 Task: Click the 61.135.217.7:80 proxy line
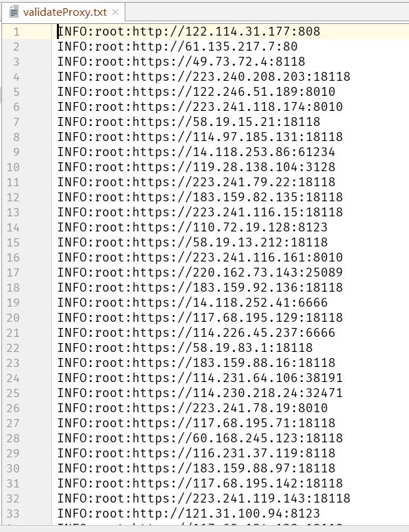(x=177, y=47)
